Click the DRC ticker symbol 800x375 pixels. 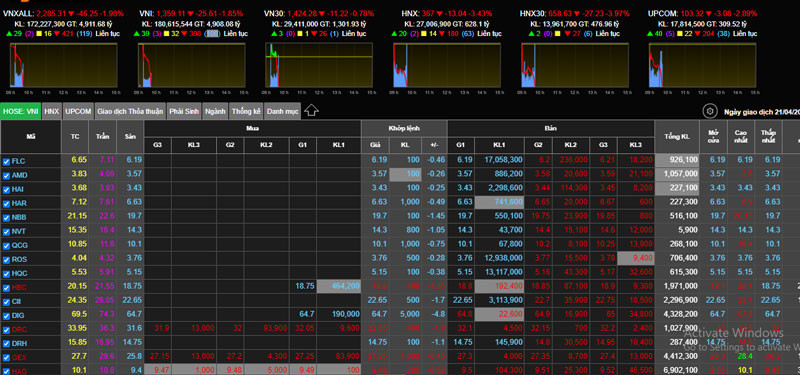(x=19, y=330)
